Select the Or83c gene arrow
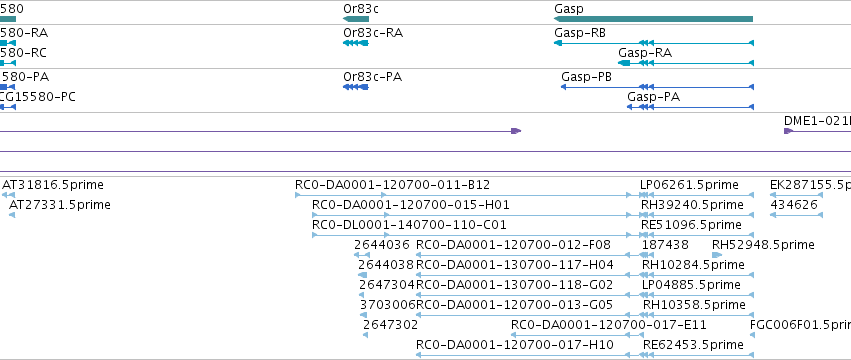This screenshot has height=360, width=851. coord(356,19)
